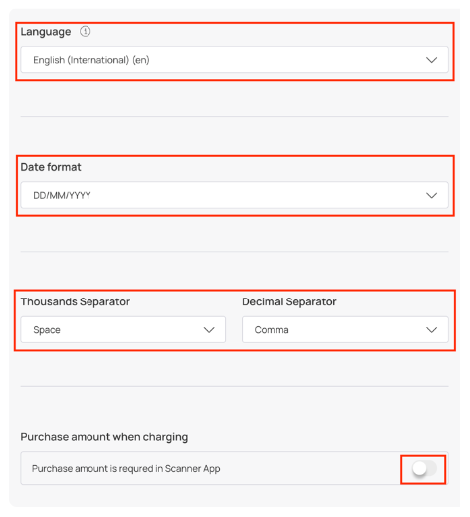
Task: Click the chevron arrow in Language field
Action: 431,60
